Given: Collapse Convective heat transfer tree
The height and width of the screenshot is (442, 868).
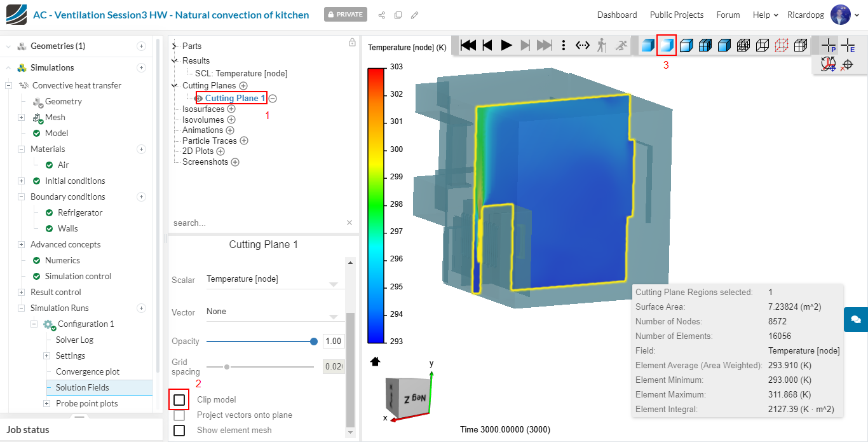Looking at the screenshot, I should 9,86.
